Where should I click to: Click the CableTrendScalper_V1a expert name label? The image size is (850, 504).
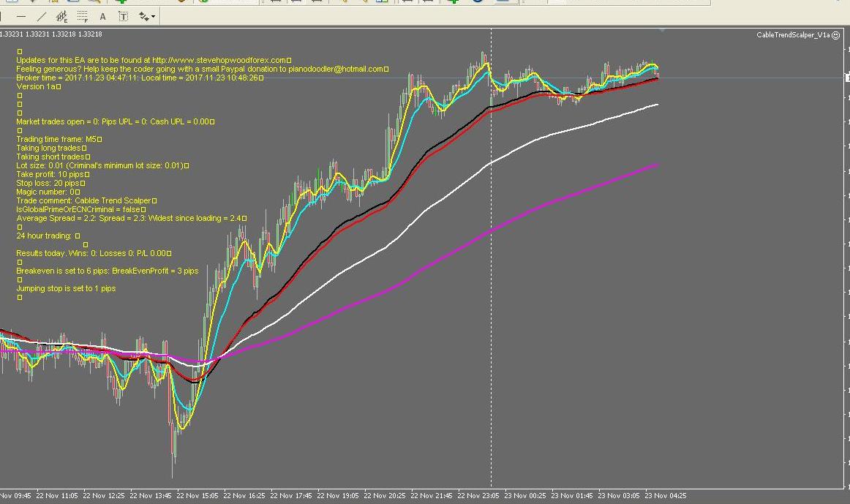tap(793, 34)
